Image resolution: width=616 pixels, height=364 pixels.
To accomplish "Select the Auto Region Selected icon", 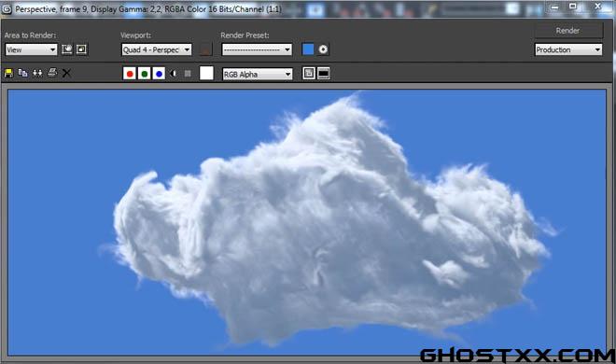I will (82, 49).
